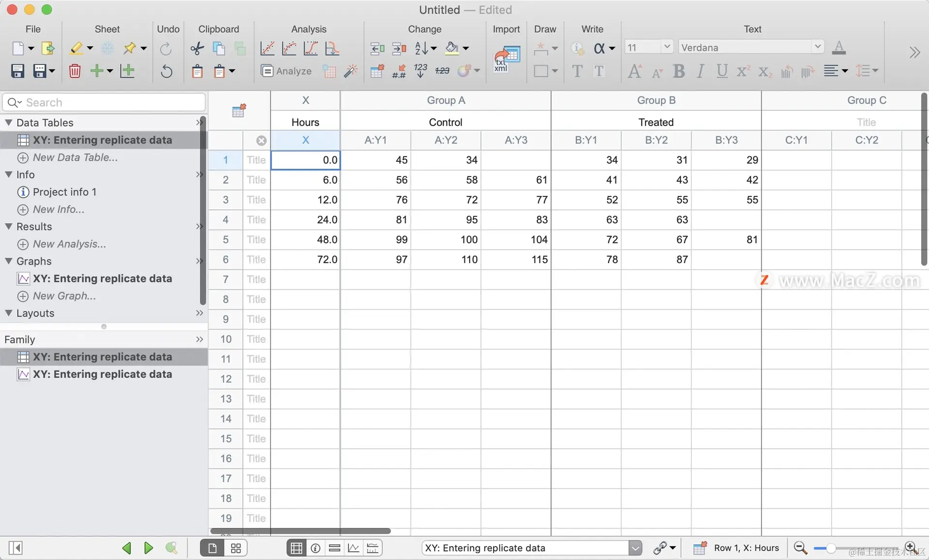Viewport: 929px width, 560px height.
Task: Click the zoom slider handle
Action: coord(831,548)
